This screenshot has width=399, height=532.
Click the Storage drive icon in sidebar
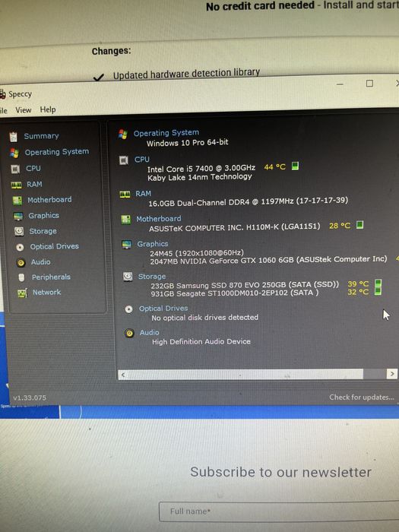19,231
